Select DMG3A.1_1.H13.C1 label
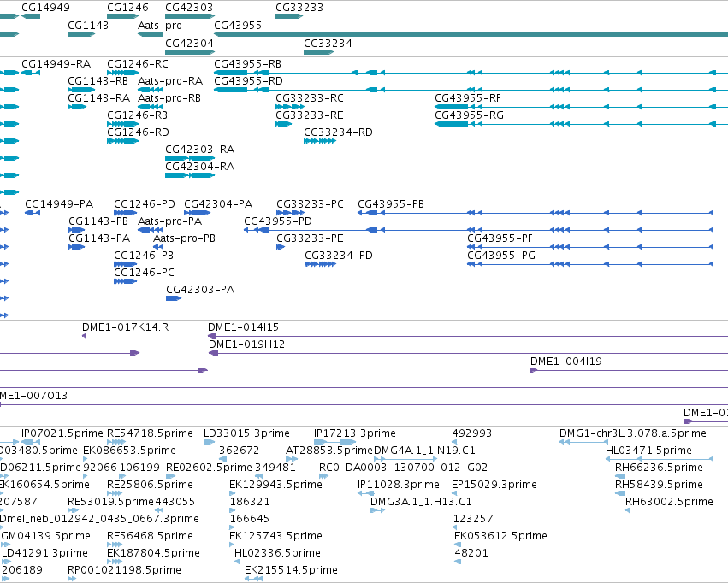Image resolution: width=728 pixels, height=583 pixels. [x=421, y=502]
